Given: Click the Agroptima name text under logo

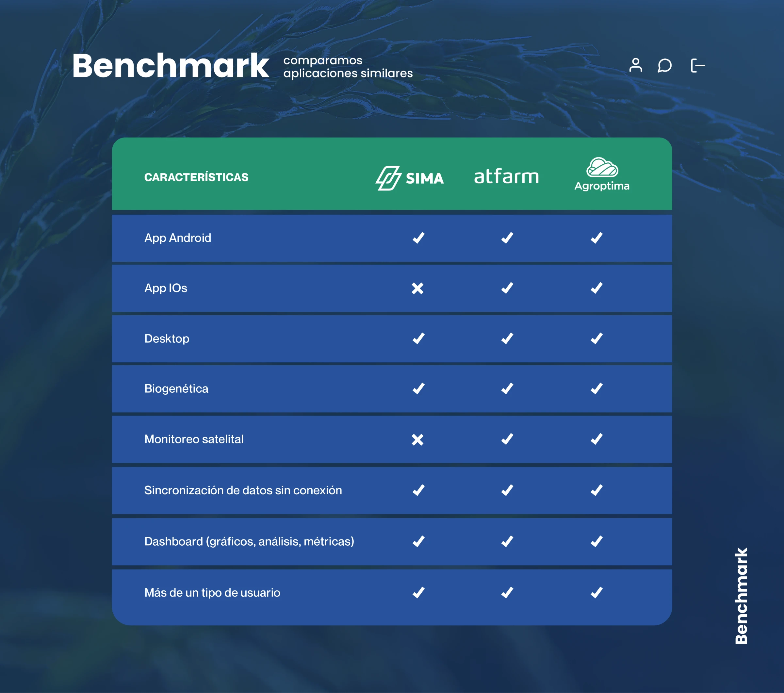Looking at the screenshot, I should [x=602, y=186].
